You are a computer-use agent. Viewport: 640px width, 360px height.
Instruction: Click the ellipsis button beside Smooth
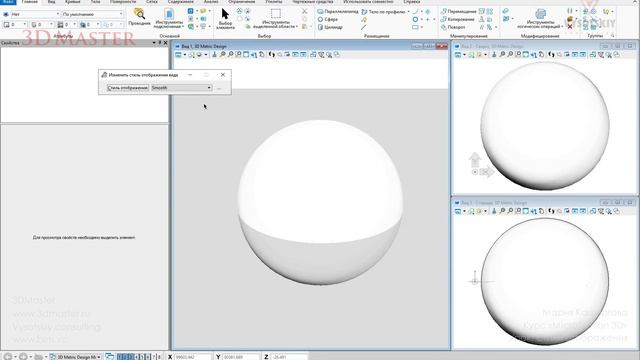tap(219, 88)
